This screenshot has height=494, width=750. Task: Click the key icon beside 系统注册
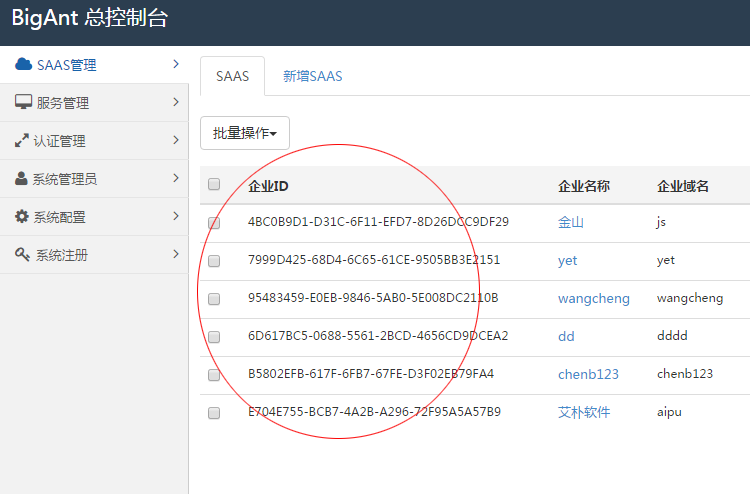click(x=22, y=255)
